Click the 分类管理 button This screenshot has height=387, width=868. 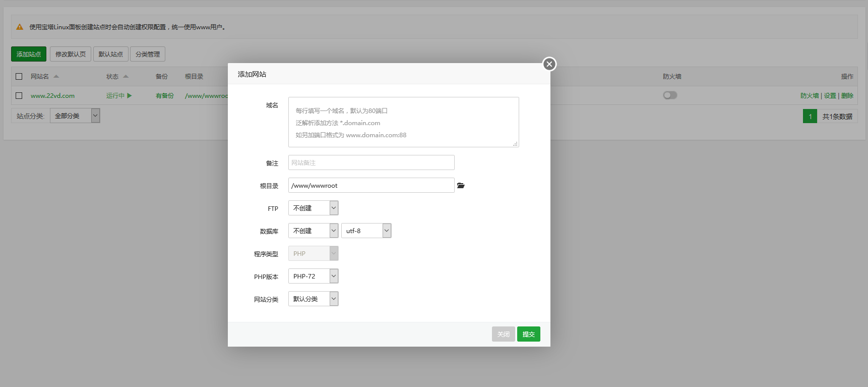pos(148,54)
